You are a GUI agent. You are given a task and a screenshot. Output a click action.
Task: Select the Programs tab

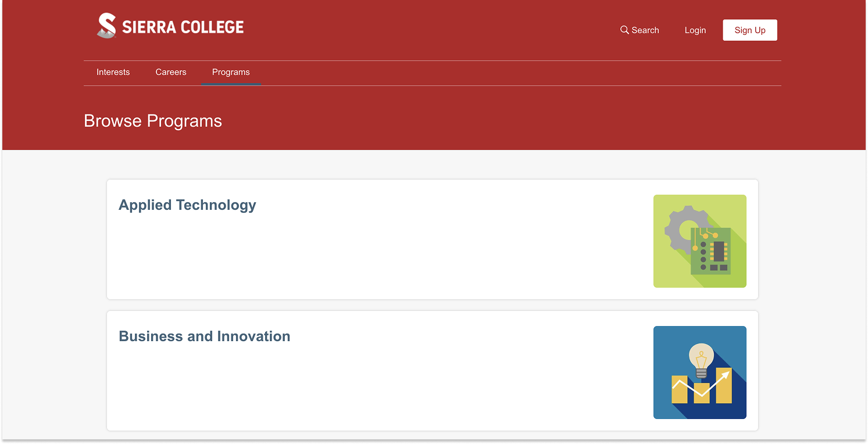pos(231,72)
